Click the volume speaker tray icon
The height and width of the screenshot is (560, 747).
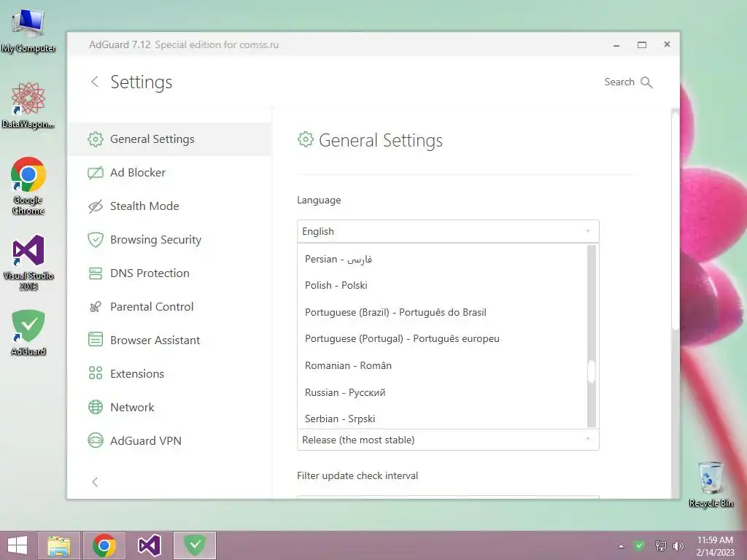[678, 545]
